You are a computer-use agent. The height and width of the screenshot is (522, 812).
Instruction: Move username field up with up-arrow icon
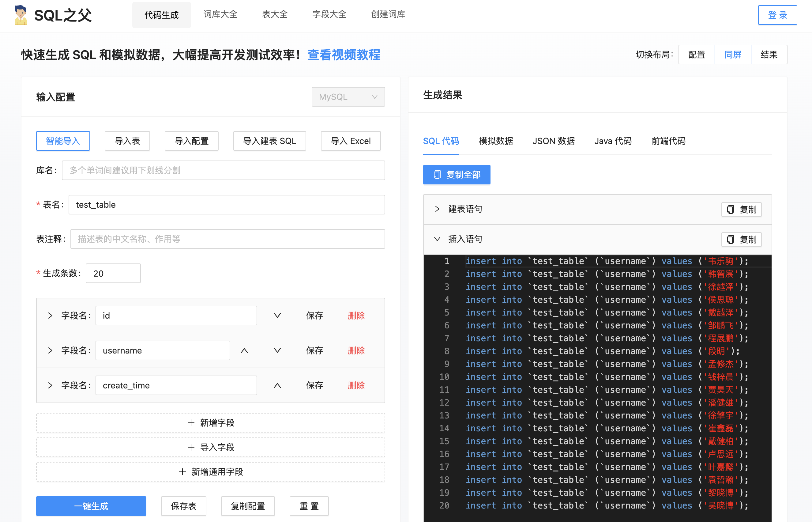244,350
